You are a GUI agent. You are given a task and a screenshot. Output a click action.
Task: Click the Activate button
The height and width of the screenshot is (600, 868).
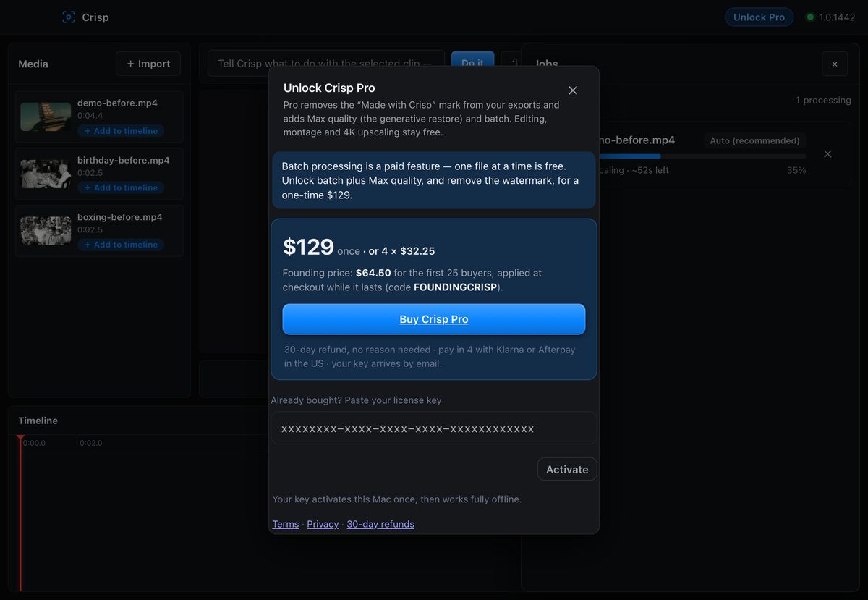[567, 469]
